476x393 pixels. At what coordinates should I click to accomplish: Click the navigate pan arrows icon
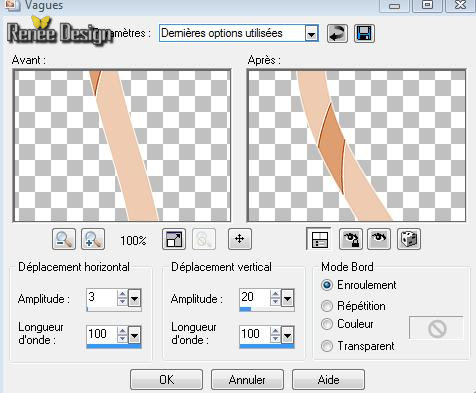[x=240, y=239]
